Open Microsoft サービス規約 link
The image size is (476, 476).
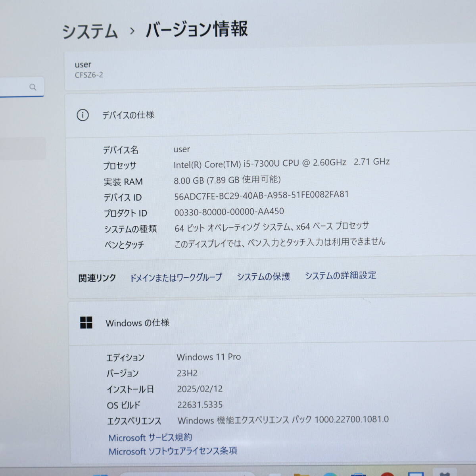150,438
